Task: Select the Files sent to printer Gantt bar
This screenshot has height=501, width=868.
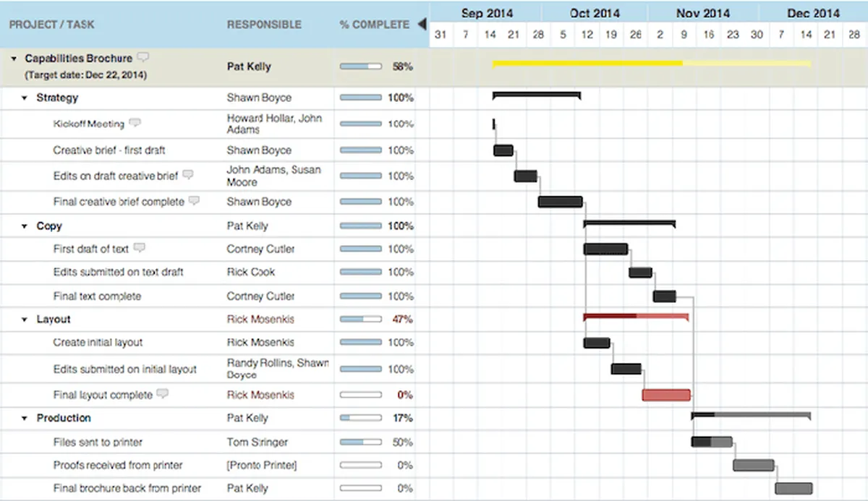Action: [712, 442]
